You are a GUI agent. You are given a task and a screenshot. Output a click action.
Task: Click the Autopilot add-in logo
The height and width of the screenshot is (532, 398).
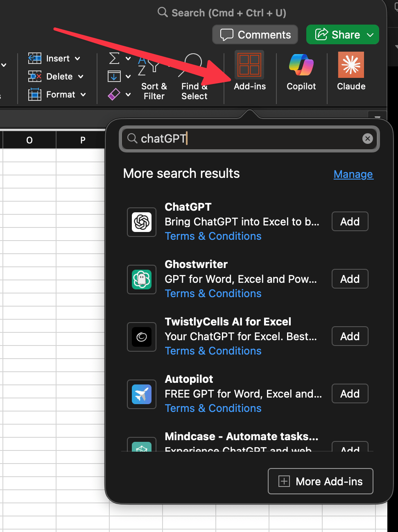tap(142, 394)
